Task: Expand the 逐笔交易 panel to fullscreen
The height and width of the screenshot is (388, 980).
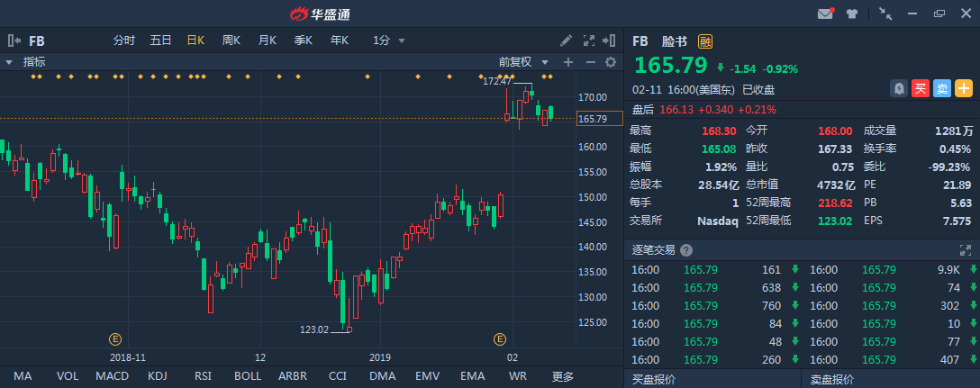Action: pyautogui.click(x=966, y=250)
